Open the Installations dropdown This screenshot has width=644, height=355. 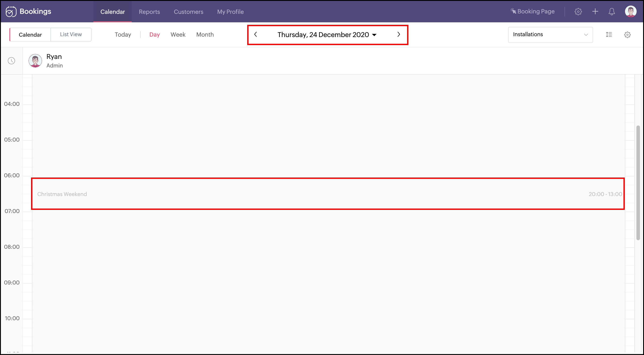pos(550,35)
